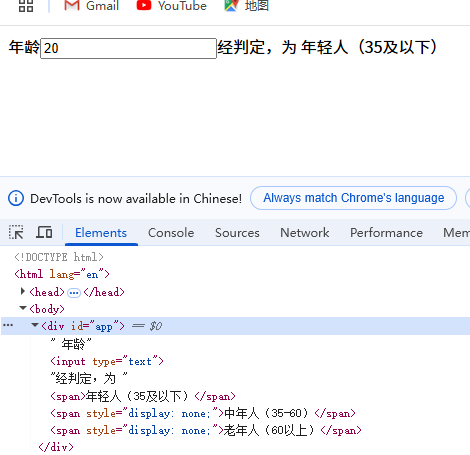Switch to the Elements tab

(101, 233)
